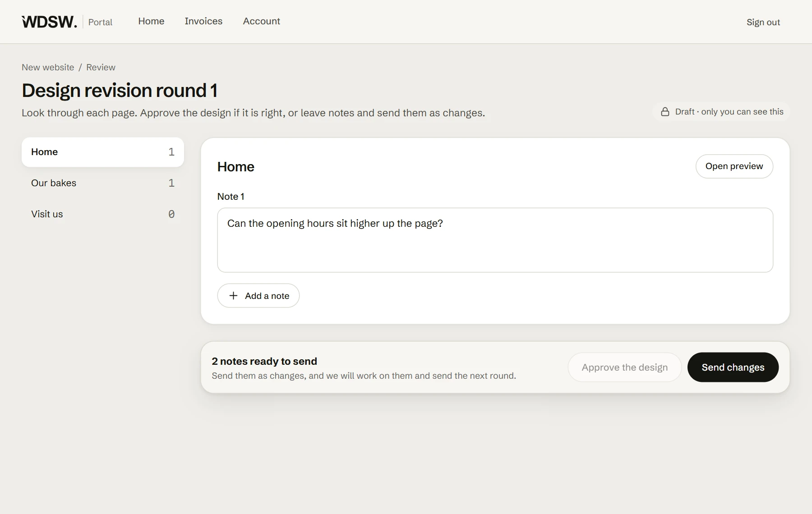
Task: Click the 2 notes ready to send text
Action: tap(264, 361)
